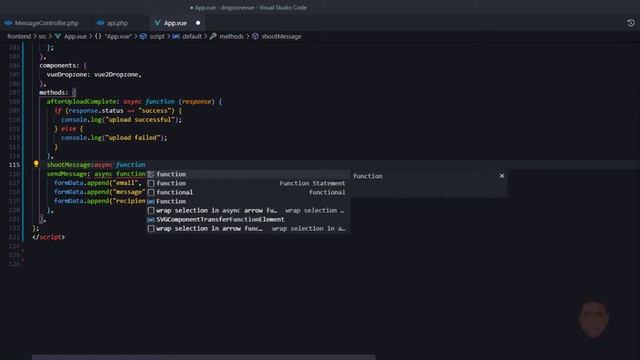Click the closing script tag
Image resolution: width=640 pixels, height=360 pixels.
pos(49,237)
